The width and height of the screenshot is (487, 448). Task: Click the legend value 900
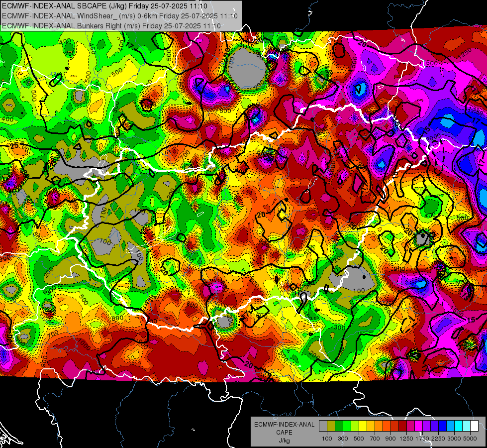pyautogui.click(x=390, y=439)
